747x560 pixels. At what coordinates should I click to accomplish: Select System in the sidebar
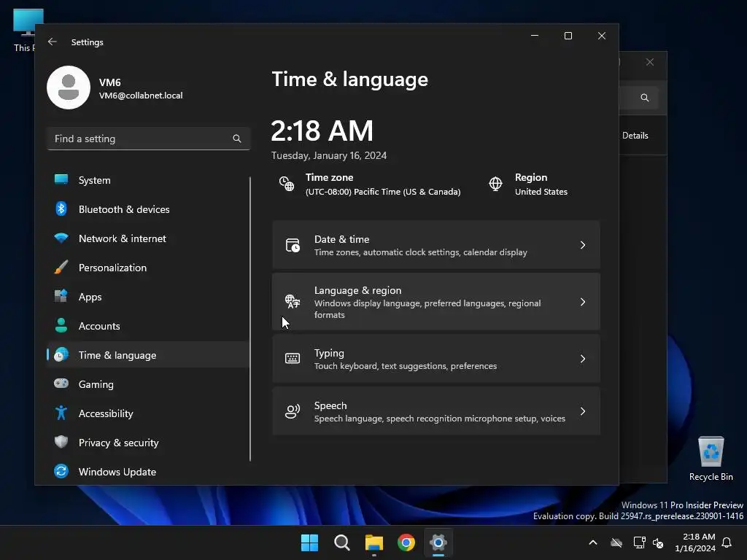(x=147, y=180)
